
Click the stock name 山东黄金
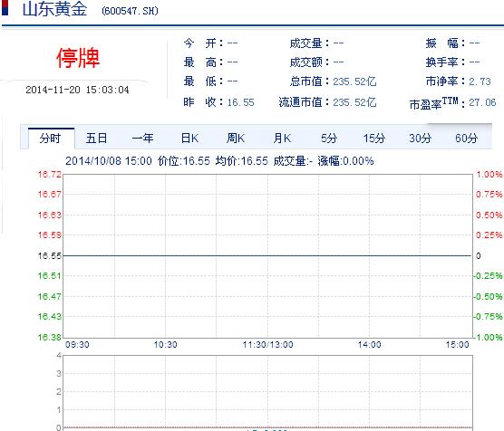(x=54, y=9)
